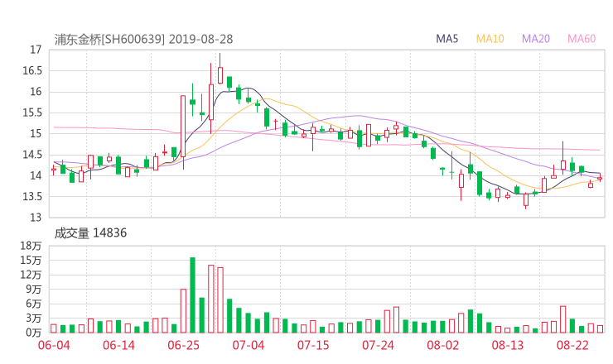The height and width of the screenshot is (364, 613).
Task: Click the 07-04 date on x-axis
Action: [248, 345]
